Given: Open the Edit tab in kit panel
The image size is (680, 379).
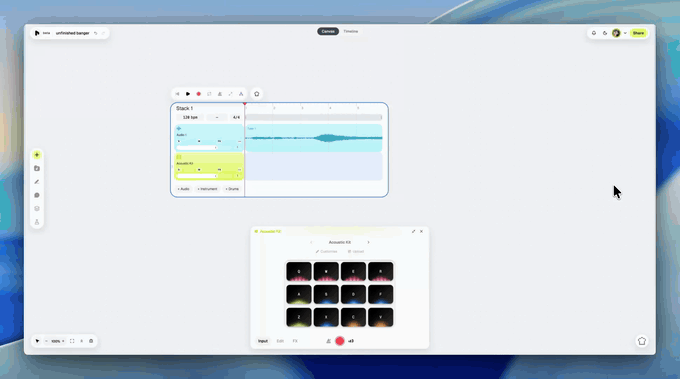Looking at the screenshot, I should tap(280, 341).
